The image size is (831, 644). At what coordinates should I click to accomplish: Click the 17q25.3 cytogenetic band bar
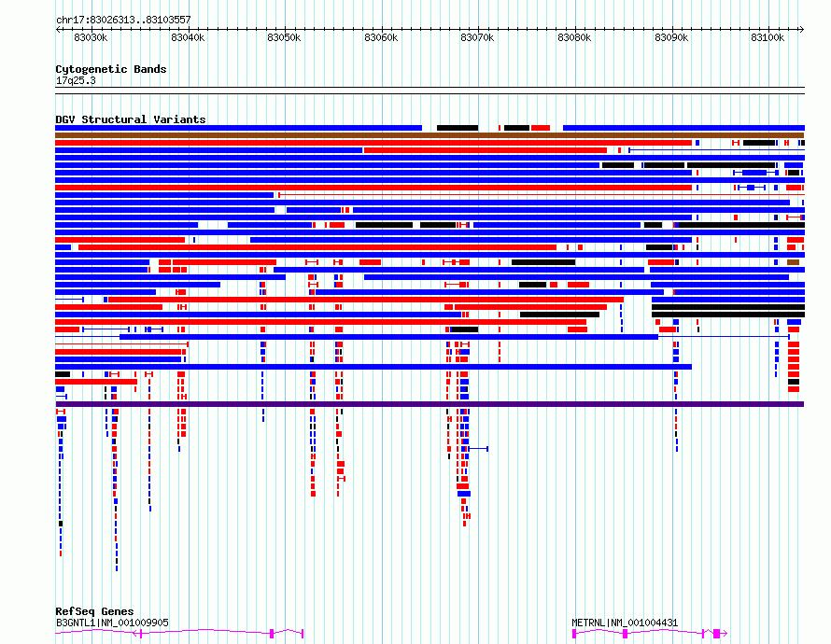(x=430, y=91)
